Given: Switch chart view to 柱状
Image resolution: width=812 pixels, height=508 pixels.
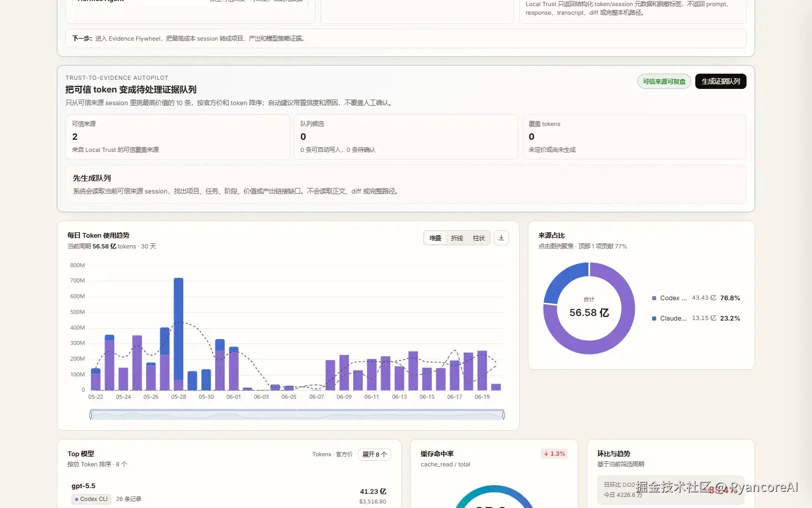Looking at the screenshot, I should [479, 238].
